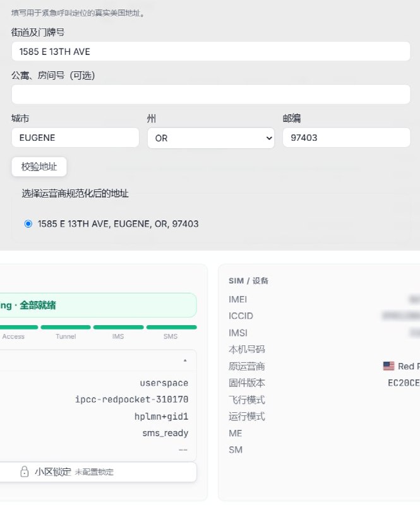The height and width of the screenshot is (505, 420).
Task: Click the 选择运营商规范化后的地址 heading
Action: click(x=75, y=193)
